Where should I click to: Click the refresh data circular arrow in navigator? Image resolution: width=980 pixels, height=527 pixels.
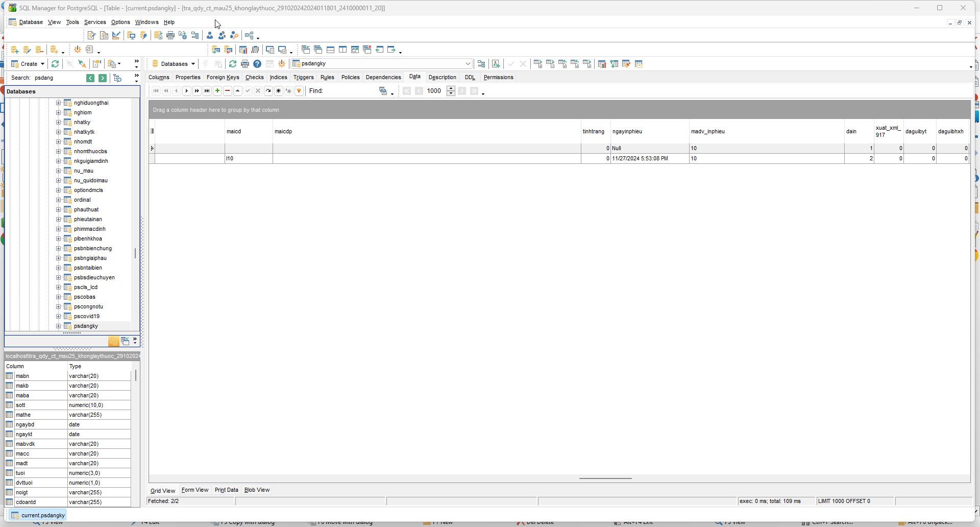[x=268, y=91]
